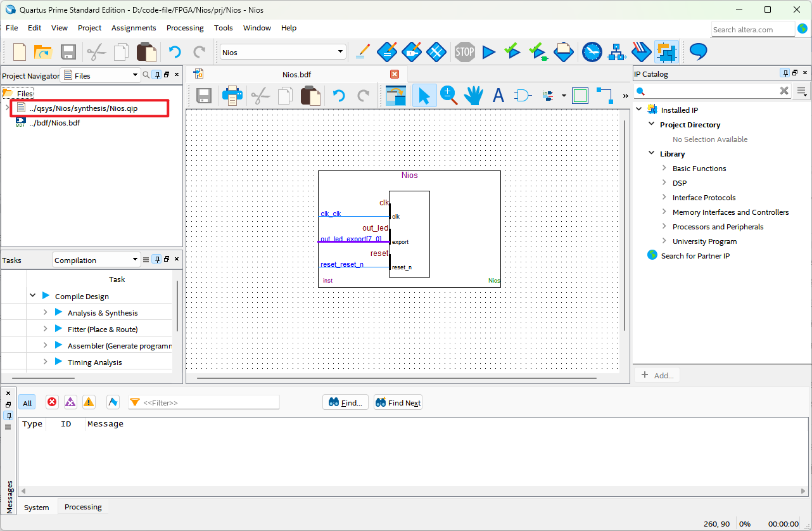This screenshot has height=531, width=812.
Task: Expand Basic Functions in IP Catalog
Action: tap(664, 168)
